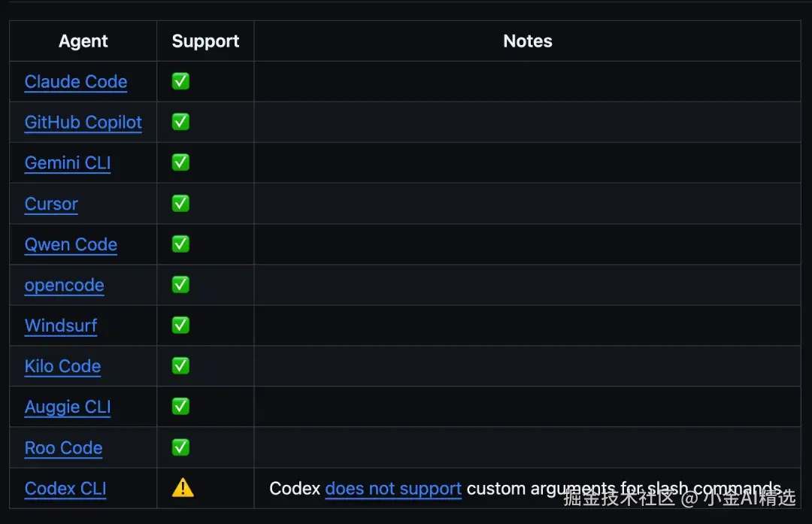The width and height of the screenshot is (812, 524).
Task: Visit the Cursor agent link
Action: [51, 204]
